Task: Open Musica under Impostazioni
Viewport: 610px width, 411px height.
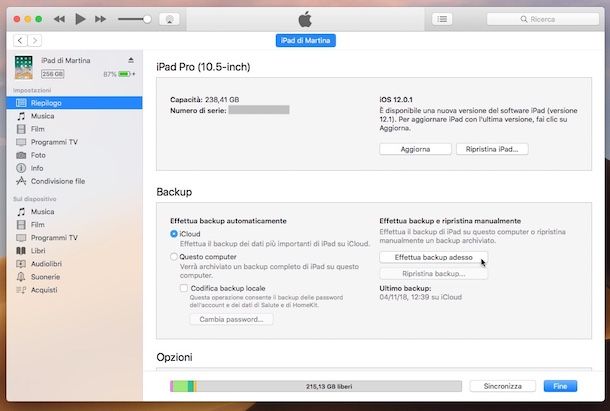Action: [75, 116]
